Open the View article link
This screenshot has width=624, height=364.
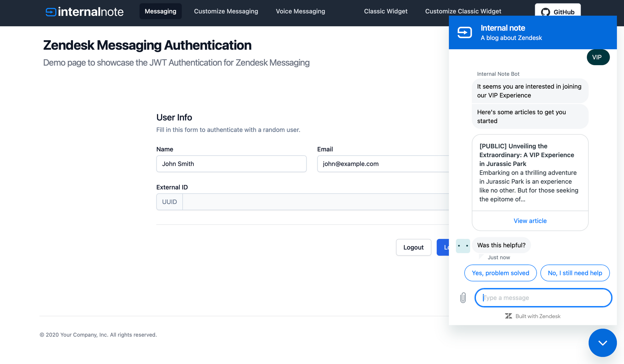pyautogui.click(x=530, y=221)
